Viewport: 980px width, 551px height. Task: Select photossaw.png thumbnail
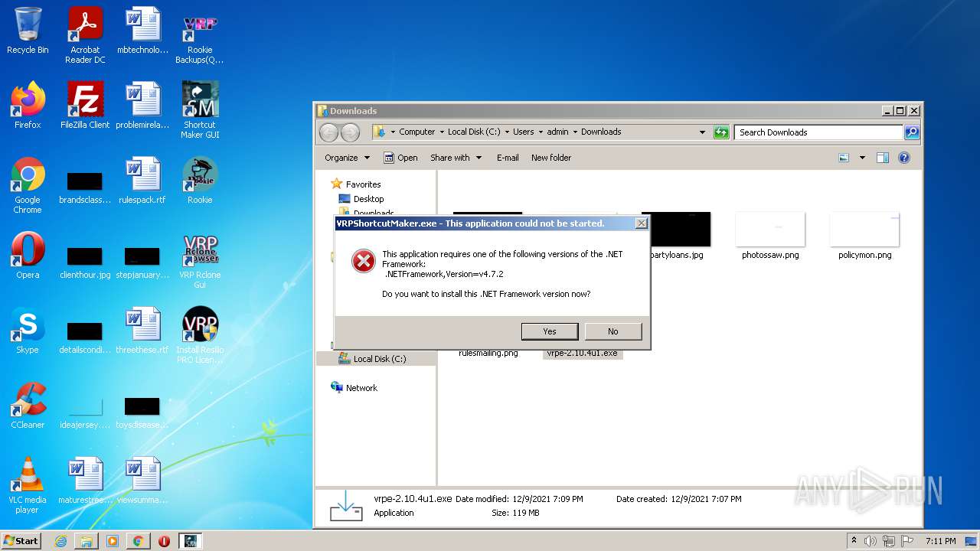click(770, 236)
